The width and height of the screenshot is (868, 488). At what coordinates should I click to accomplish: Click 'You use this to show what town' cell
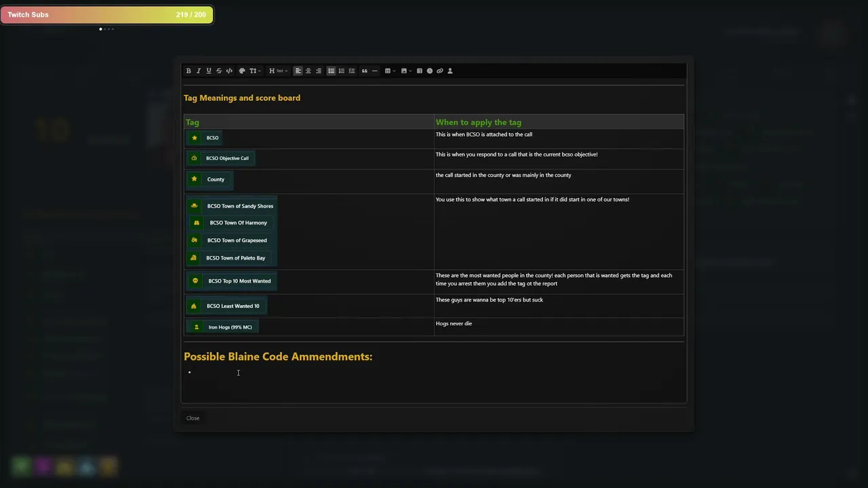tap(559, 232)
